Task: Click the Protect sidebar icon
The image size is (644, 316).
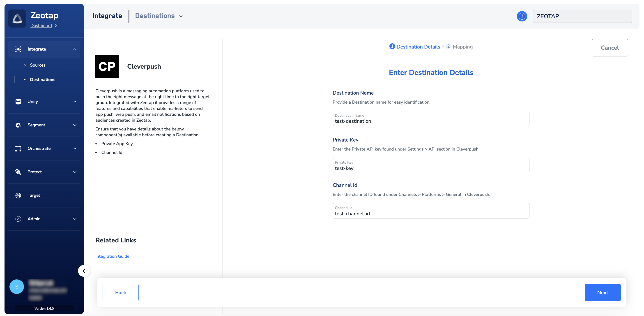Action: [x=18, y=172]
